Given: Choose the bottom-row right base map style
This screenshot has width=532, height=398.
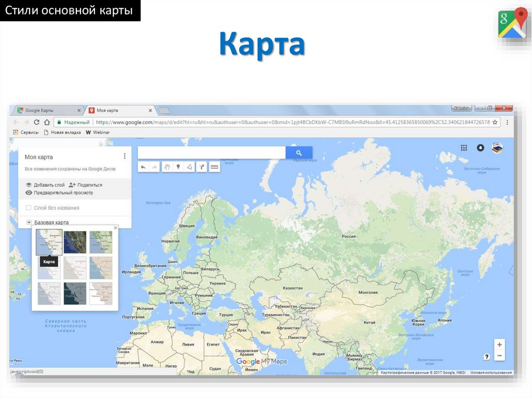Looking at the screenshot, I should 101,294.
